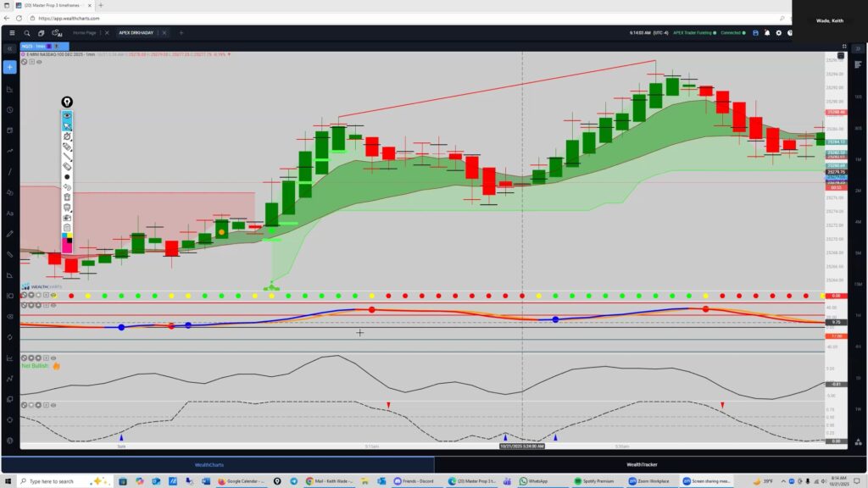Expand main chart indicator plus box
This screenshot has width=868, height=488.
pos(32,62)
